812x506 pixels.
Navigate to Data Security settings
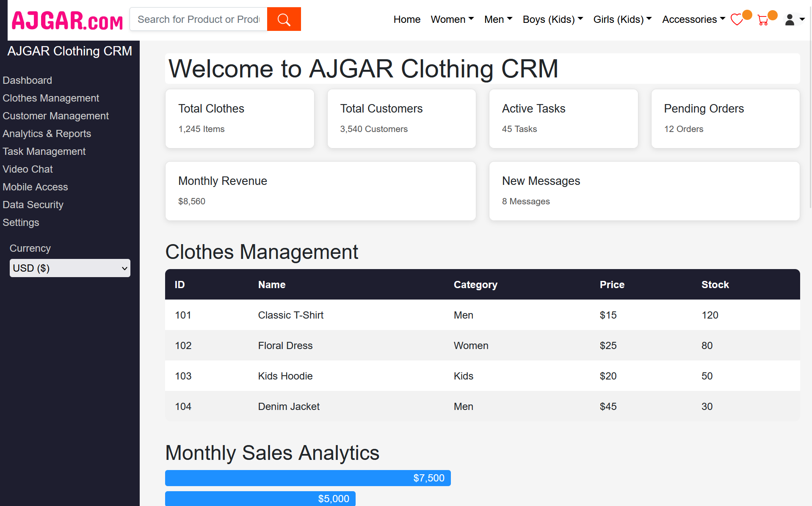coord(33,205)
